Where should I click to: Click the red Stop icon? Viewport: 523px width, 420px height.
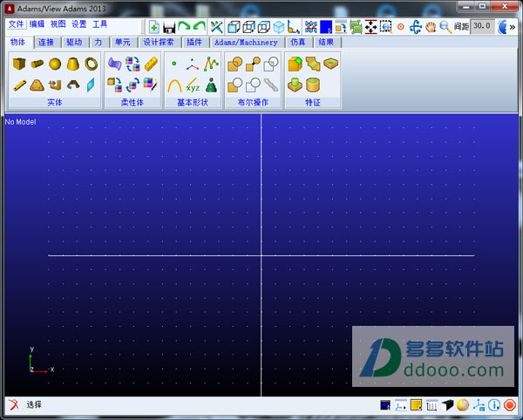pyautogui.click(x=509, y=405)
